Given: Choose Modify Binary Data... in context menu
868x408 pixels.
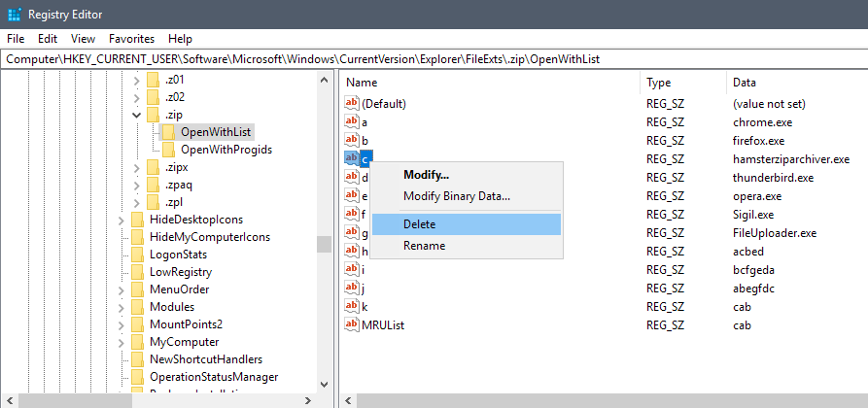Looking at the screenshot, I should pos(467,196).
